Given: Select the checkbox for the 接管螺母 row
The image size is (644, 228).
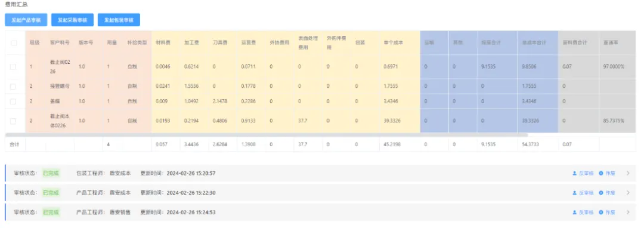Looking at the screenshot, I should pyautogui.click(x=13, y=87).
